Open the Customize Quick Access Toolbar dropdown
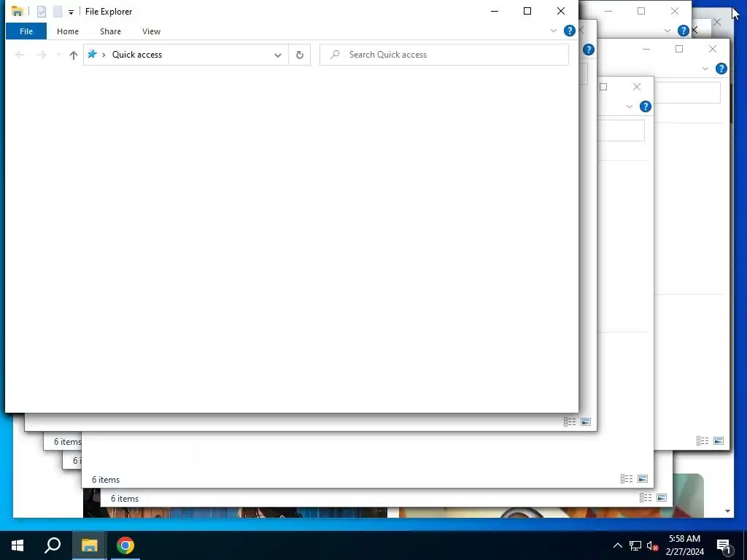Viewport: 747px width, 560px height. tap(71, 12)
